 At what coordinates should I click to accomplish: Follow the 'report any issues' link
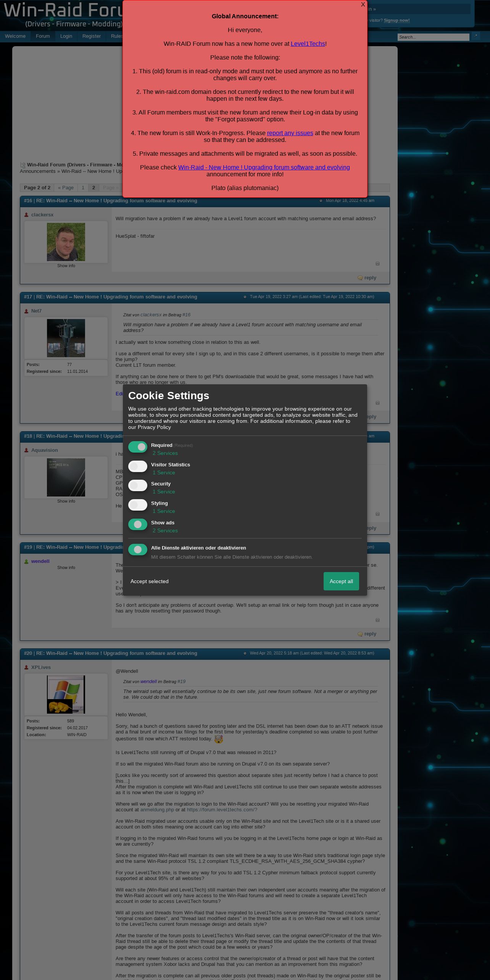point(290,133)
